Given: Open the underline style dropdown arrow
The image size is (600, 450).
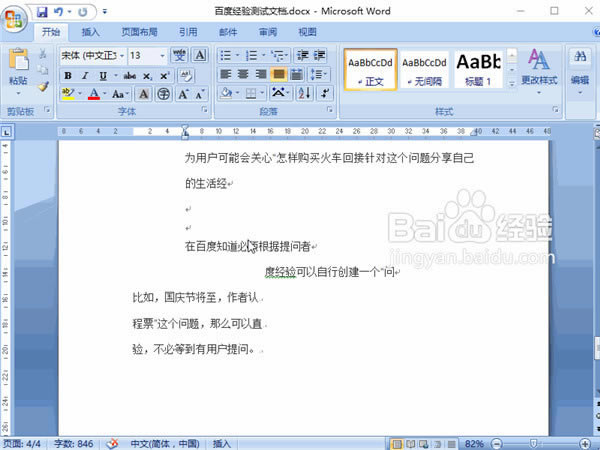Looking at the screenshot, I should [x=116, y=76].
